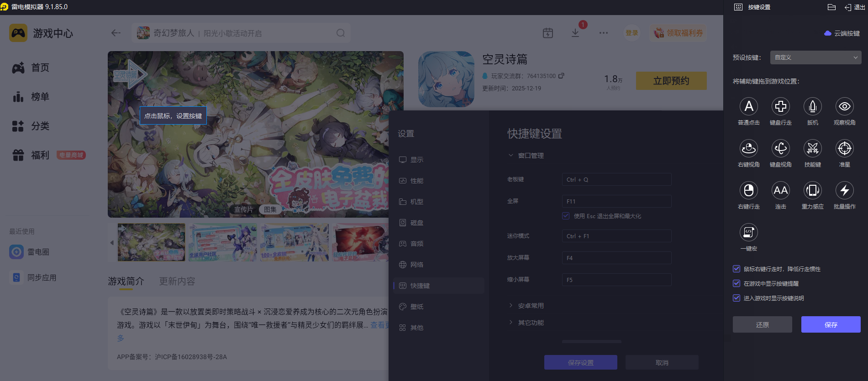Open 性能 settings tab
This screenshot has width=868, height=381.
click(439, 181)
